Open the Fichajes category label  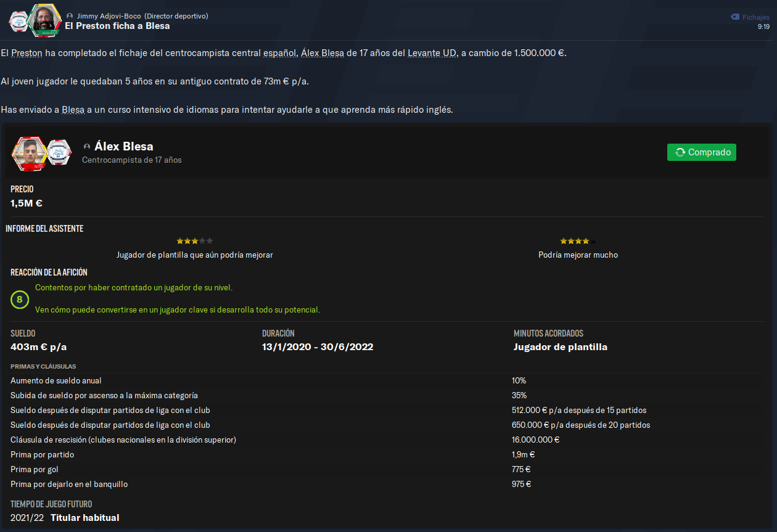point(755,17)
